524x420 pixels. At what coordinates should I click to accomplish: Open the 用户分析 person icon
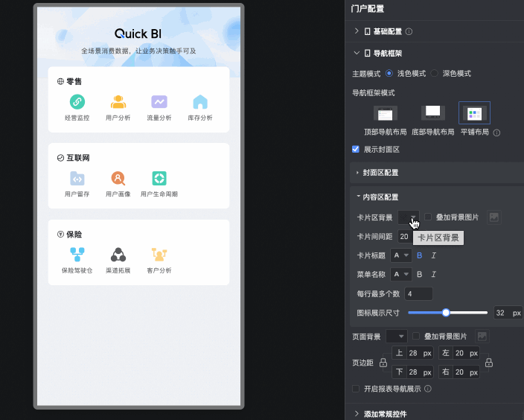click(x=118, y=102)
